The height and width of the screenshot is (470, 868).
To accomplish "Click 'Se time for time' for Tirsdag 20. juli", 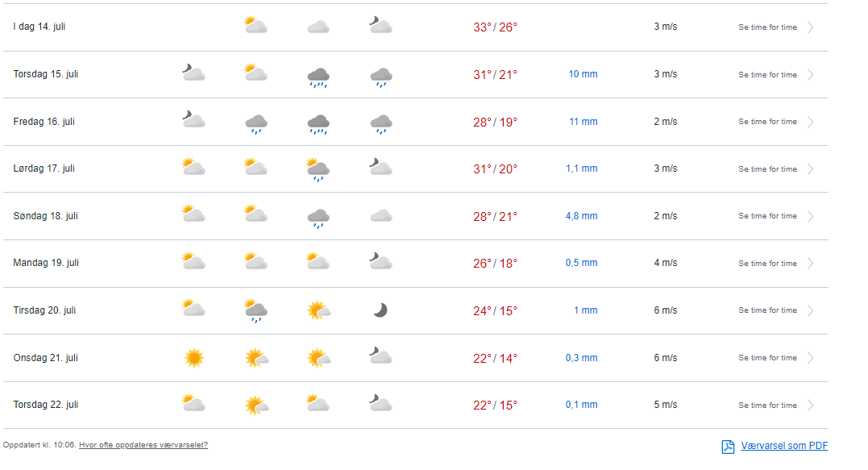I will coord(767,310).
